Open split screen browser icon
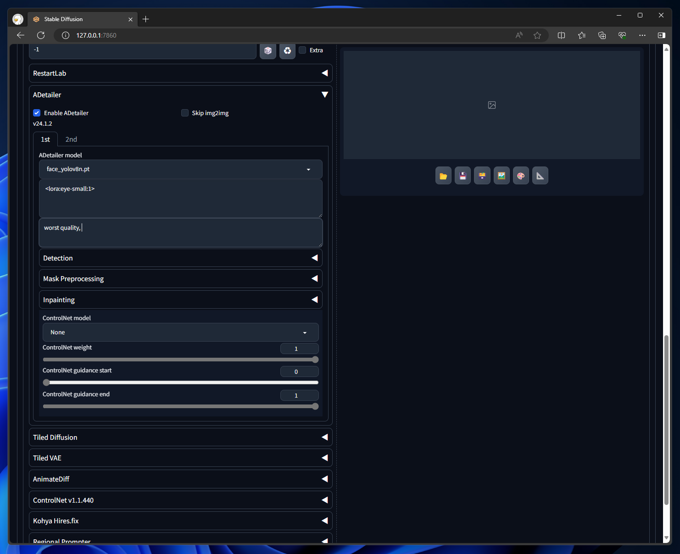This screenshot has width=680, height=554. pos(561,35)
